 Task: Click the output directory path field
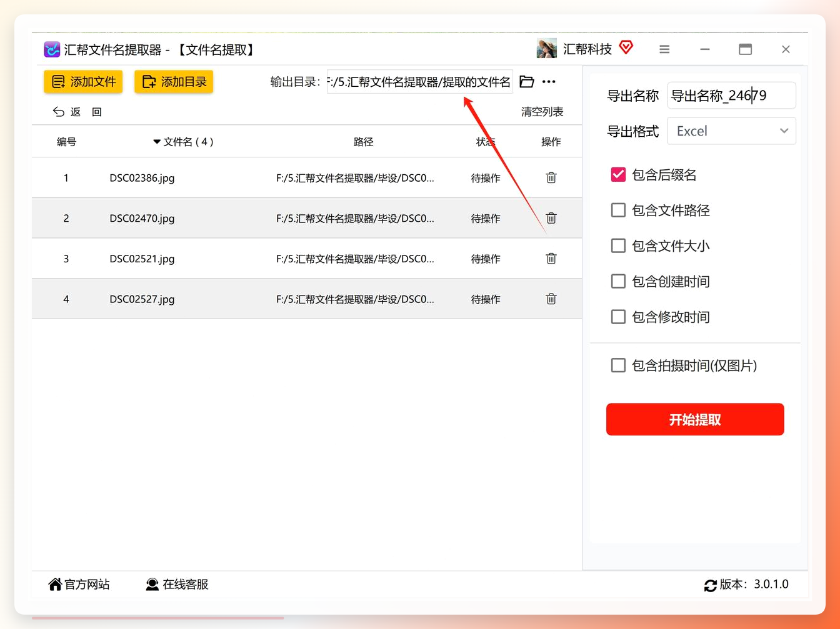coord(420,82)
